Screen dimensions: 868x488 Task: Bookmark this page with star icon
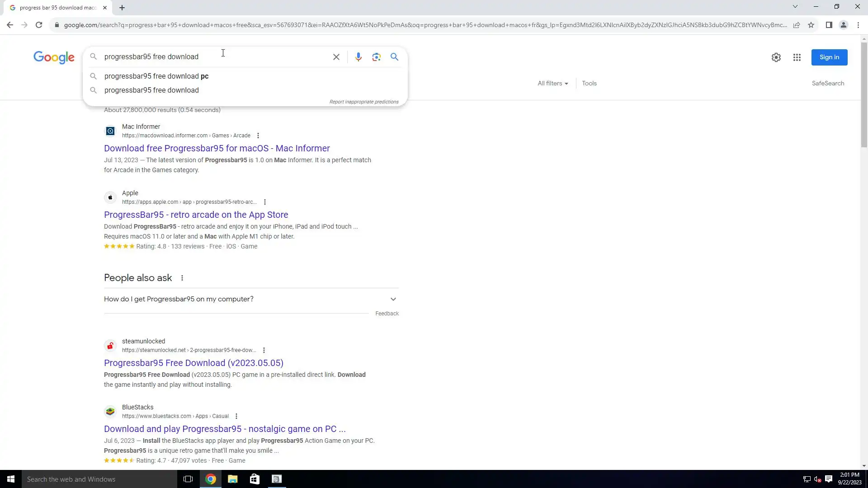click(x=811, y=25)
